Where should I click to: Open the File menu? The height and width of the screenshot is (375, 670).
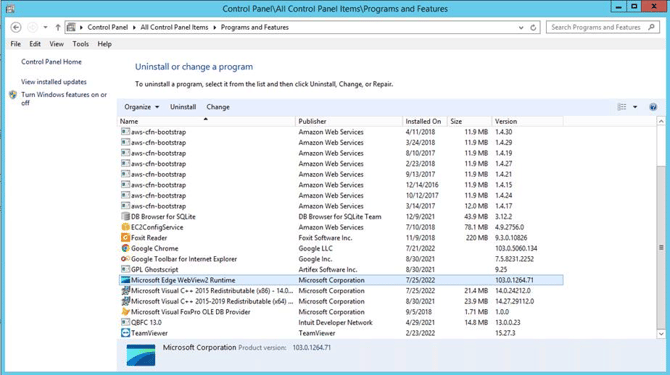pos(15,44)
